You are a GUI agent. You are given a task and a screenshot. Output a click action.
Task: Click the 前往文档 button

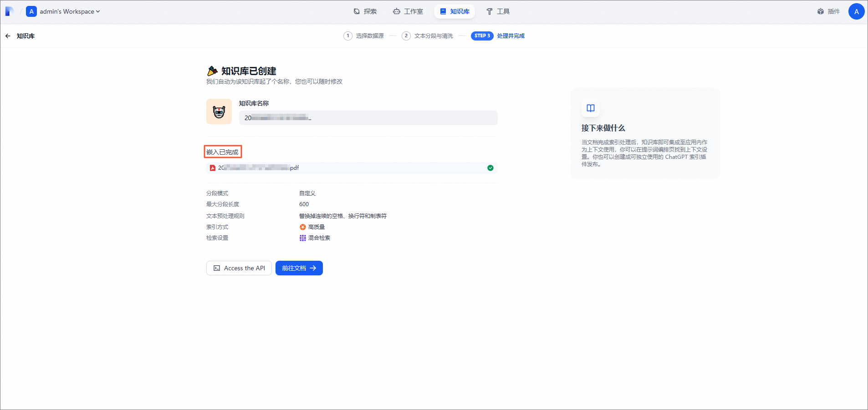(x=299, y=268)
